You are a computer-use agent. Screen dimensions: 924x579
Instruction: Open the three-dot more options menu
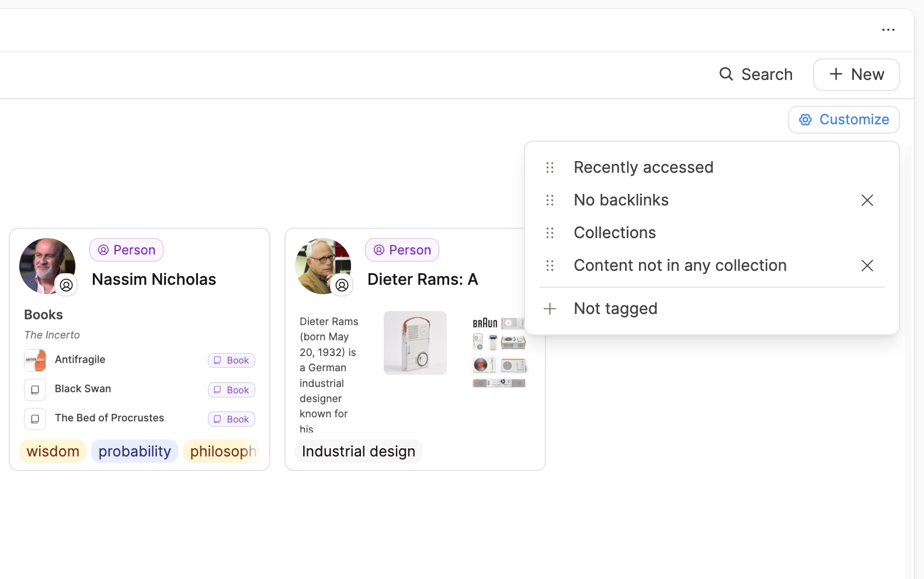(x=888, y=30)
